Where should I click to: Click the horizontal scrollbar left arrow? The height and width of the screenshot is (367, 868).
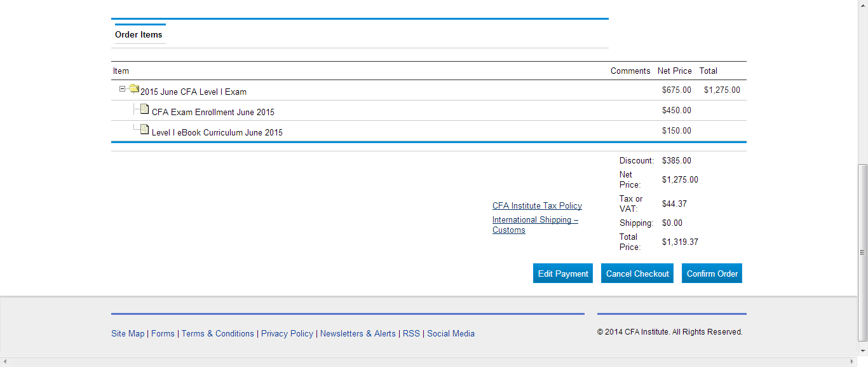pos(5,362)
